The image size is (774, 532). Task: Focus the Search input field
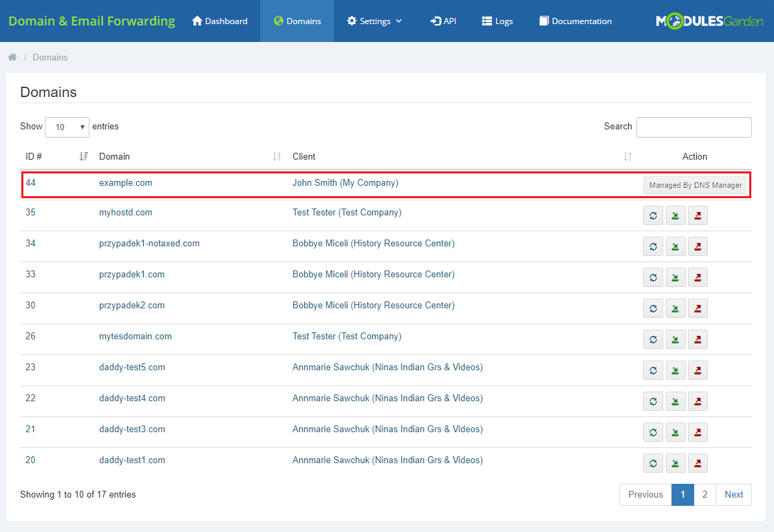pyautogui.click(x=694, y=127)
